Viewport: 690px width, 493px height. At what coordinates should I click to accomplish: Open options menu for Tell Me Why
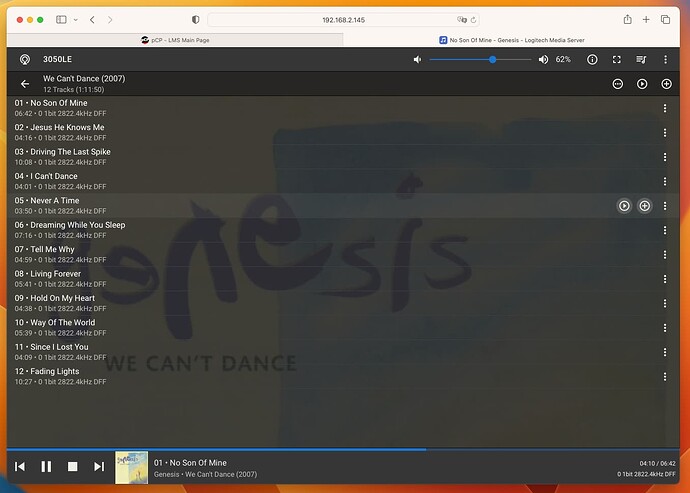pos(665,254)
